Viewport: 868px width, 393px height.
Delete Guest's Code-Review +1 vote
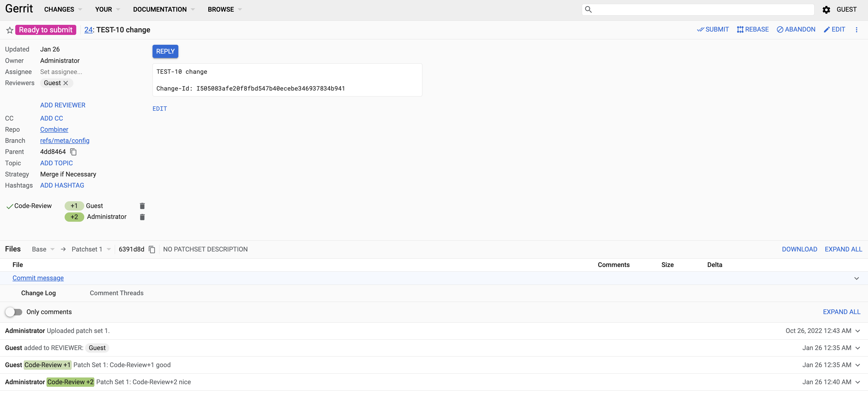point(142,206)
